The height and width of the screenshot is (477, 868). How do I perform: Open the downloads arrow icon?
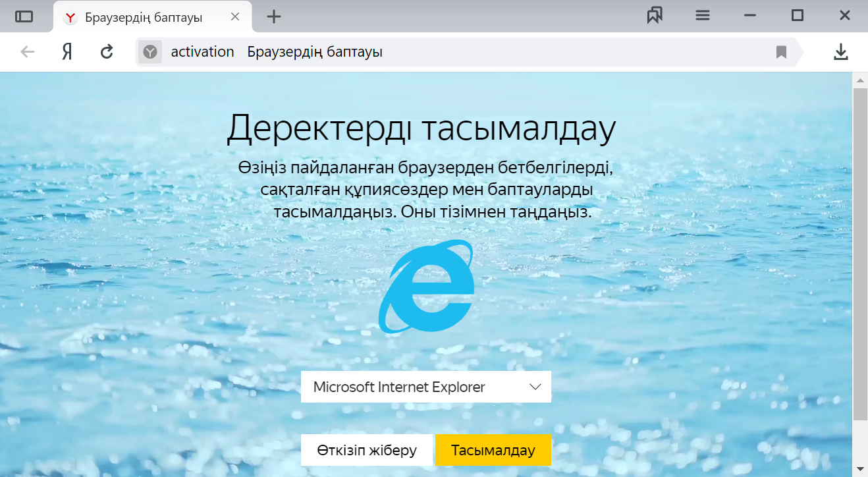pos(840,52)
